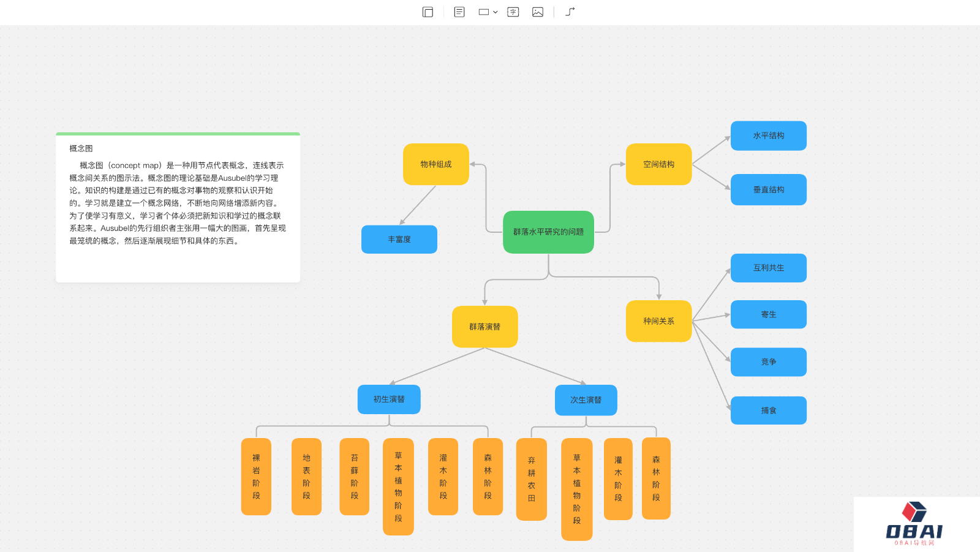Select the blue 初生演替 node
980x552 pixels.
(x=389, y=399)
